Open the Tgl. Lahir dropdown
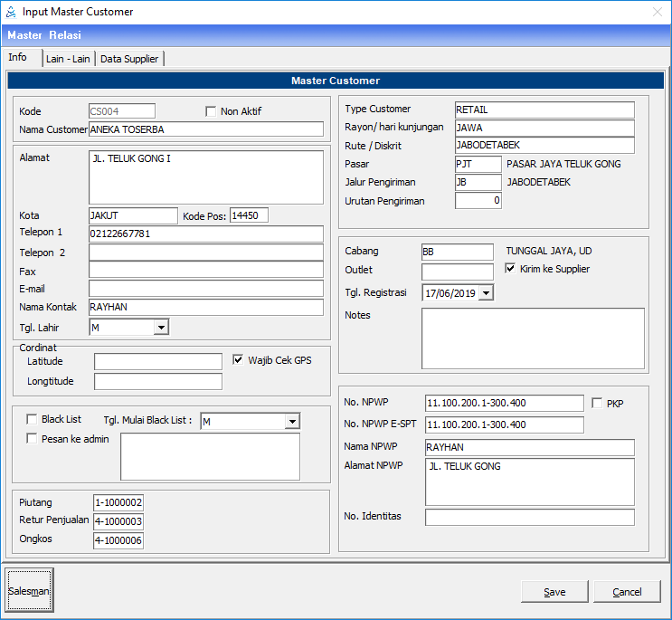Screen dimensions: 672x620 coord(161,328)
